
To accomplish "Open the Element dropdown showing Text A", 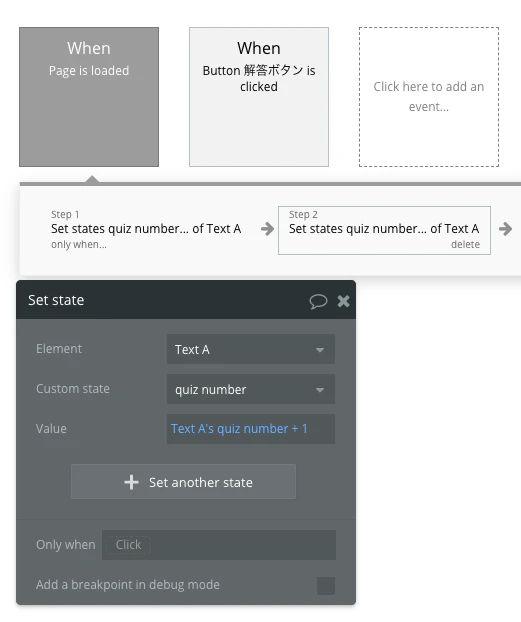I will 251,349.
